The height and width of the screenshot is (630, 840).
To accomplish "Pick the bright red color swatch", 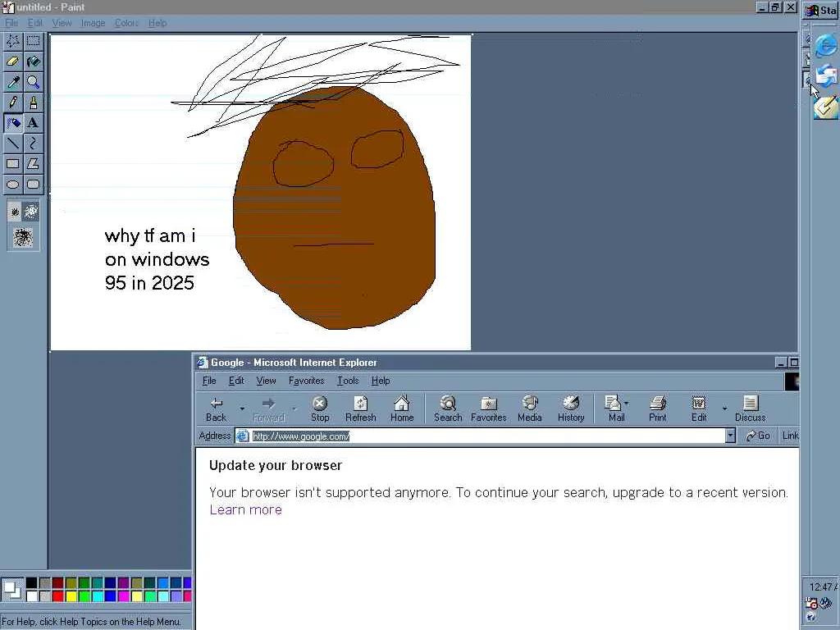I will click(x=58, y=596).
